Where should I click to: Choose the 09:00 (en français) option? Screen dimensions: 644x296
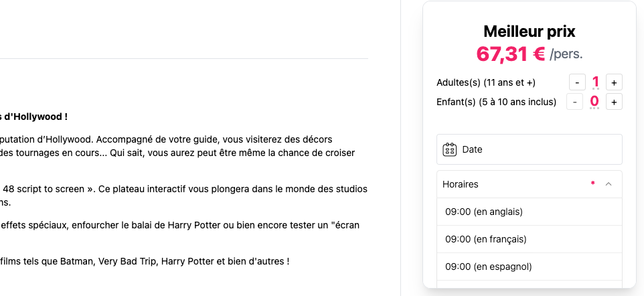(530, 239)
